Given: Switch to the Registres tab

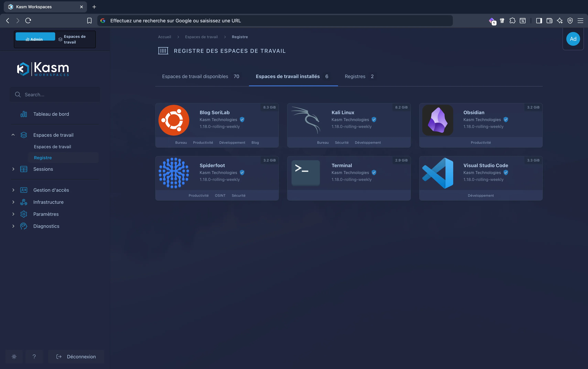Looking at the screenshot, I should [355, 76].
